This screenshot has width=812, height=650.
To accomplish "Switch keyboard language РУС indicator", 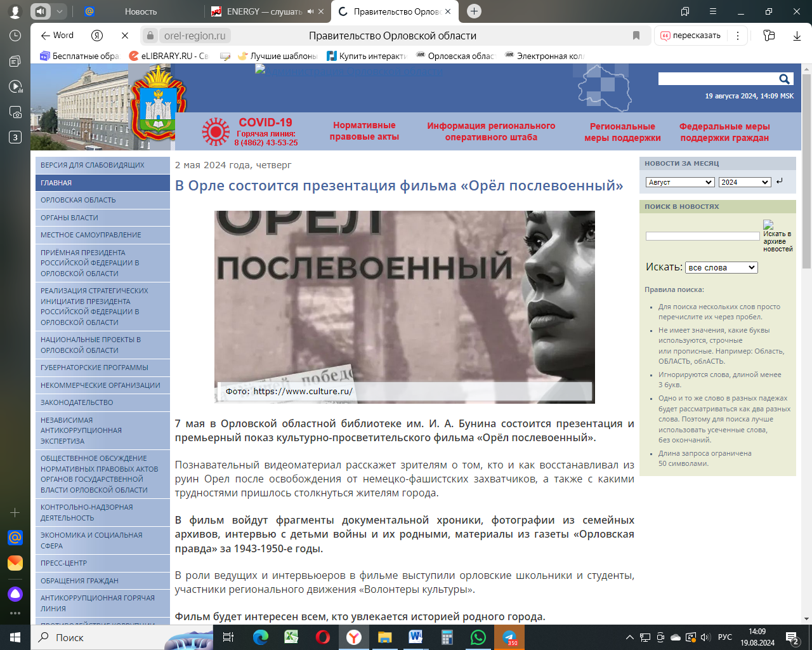I will click(724, 637).
